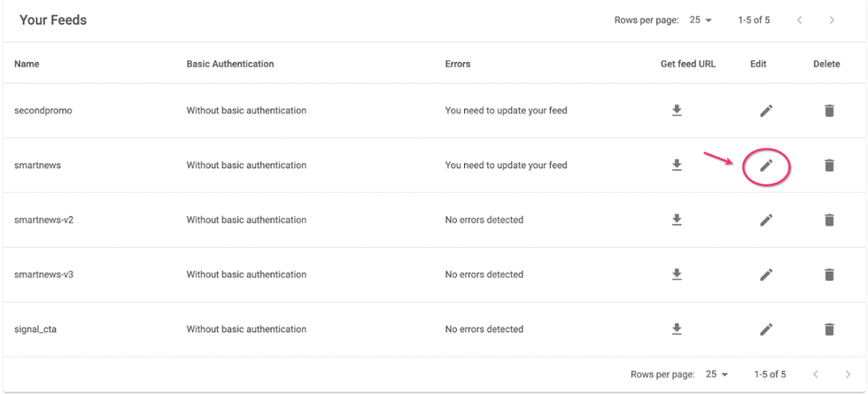Image resolution: width=868 pixels, height=394 pixels.
Task: Edit the smartnews-v2 feed
Action: click(x=766, y=220)
